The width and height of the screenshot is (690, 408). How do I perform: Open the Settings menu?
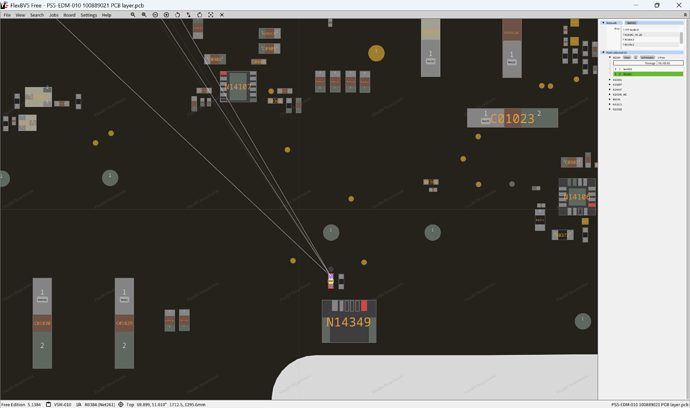pos(88,15)
